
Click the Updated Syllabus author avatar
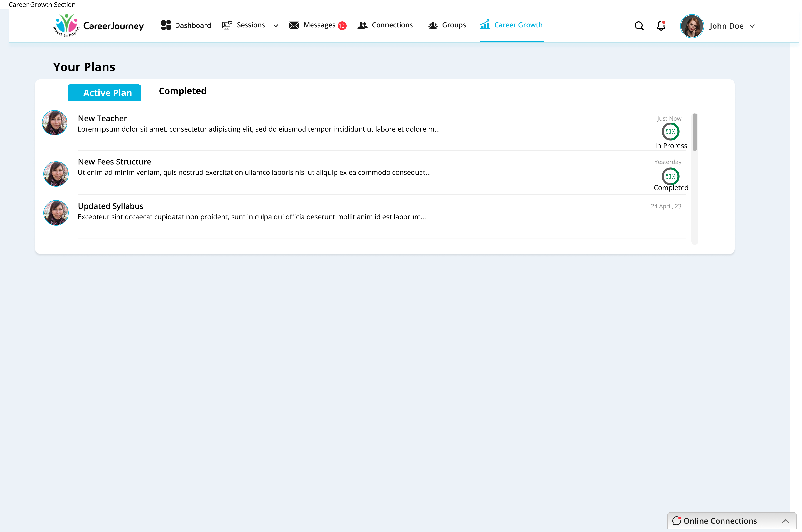tap(56, 213)
